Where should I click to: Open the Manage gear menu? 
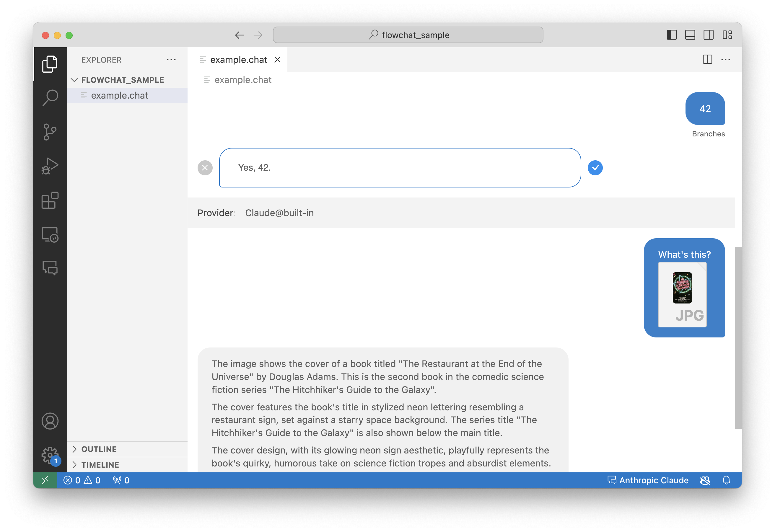[50, 455]
